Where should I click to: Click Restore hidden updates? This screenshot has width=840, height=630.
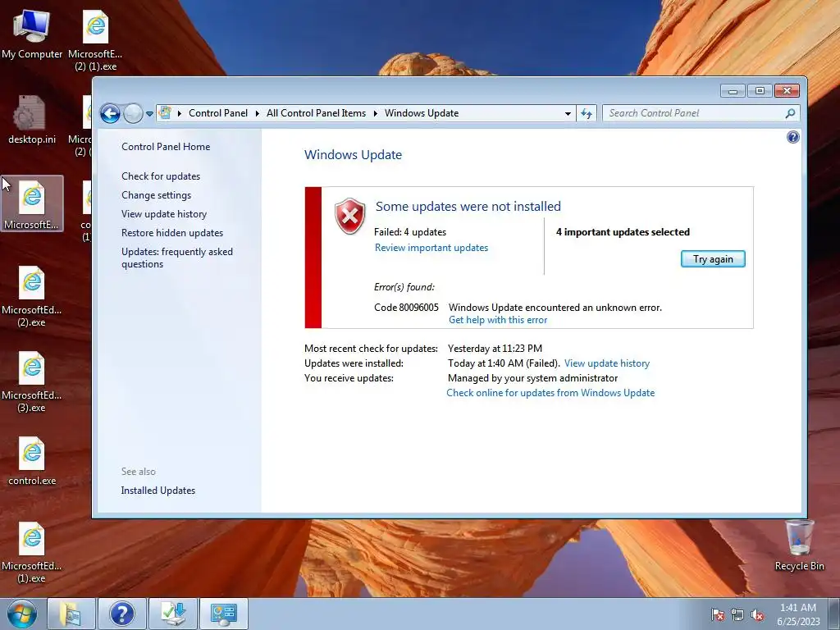pyautogui.click(x=172, y=232)
